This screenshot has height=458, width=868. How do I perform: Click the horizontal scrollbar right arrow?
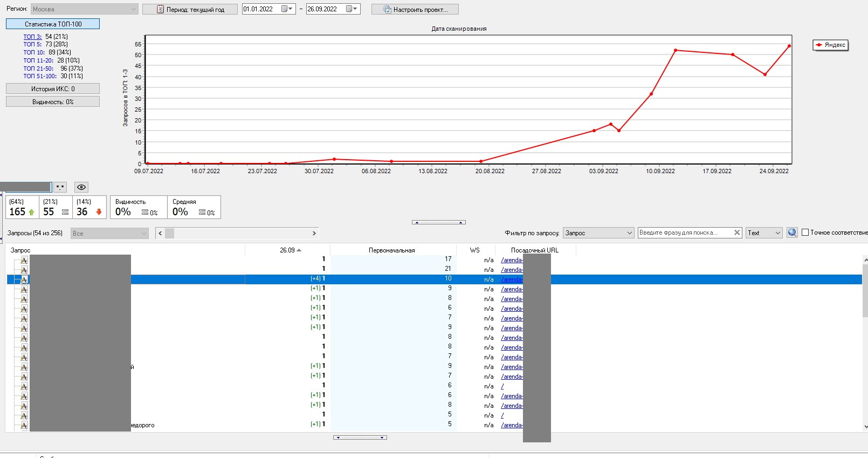(314, 233)
